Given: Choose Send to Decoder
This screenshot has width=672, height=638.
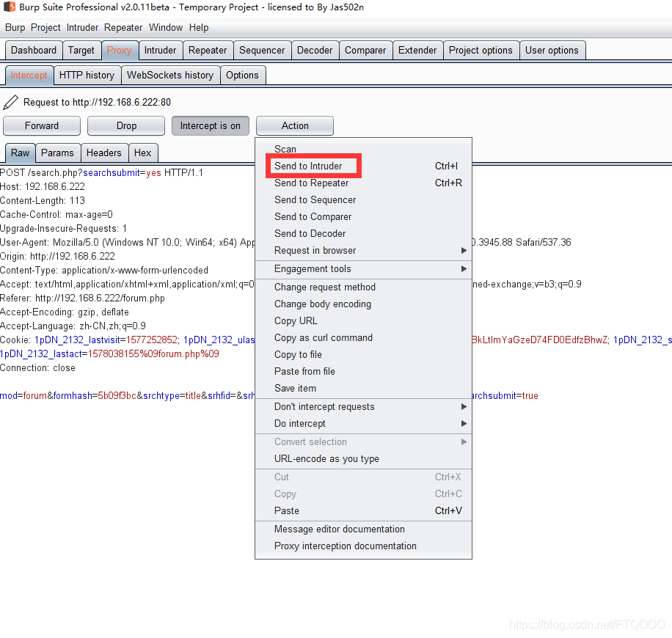Looking at the screenshot, I should pos(363,233).
